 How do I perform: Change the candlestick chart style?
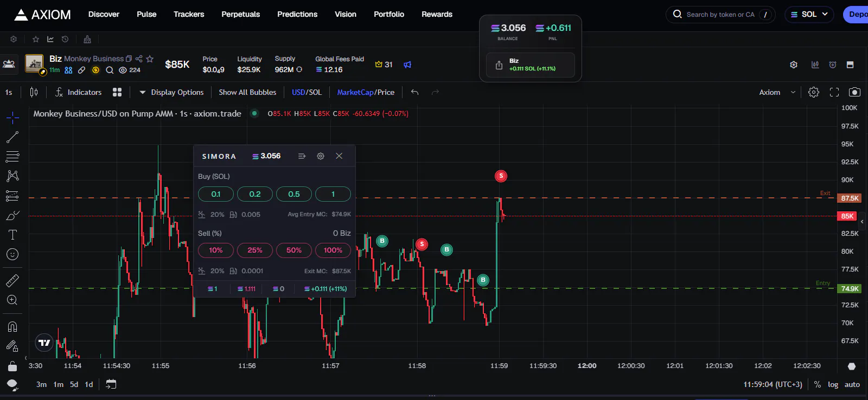point(34,92)
